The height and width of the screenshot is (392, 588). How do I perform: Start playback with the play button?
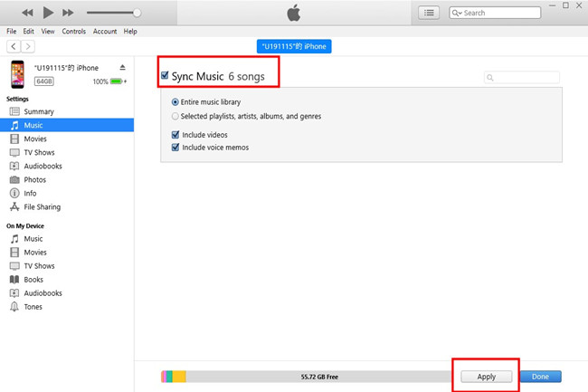(x=48, y=13)
